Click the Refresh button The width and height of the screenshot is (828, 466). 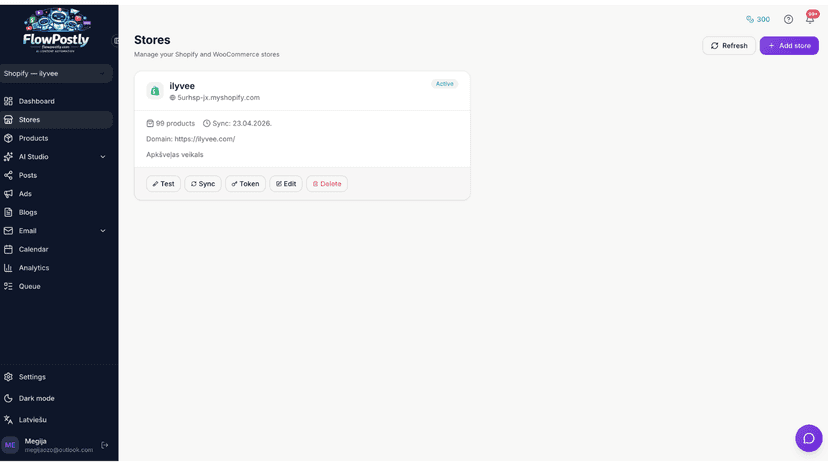pyautogui.click(x=729, y=45)
